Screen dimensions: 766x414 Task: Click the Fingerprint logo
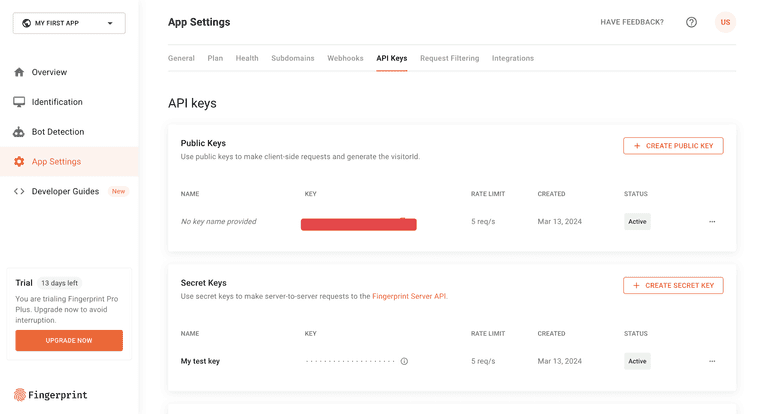[51, 395]
